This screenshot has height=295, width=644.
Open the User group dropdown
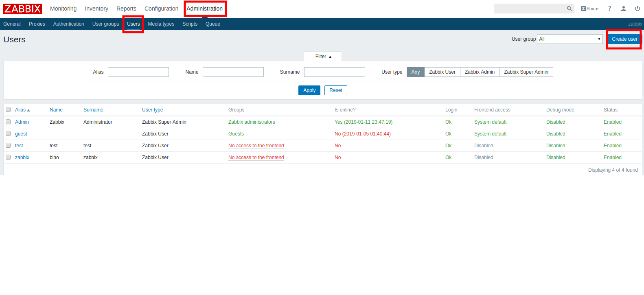(x=570, y=39)
